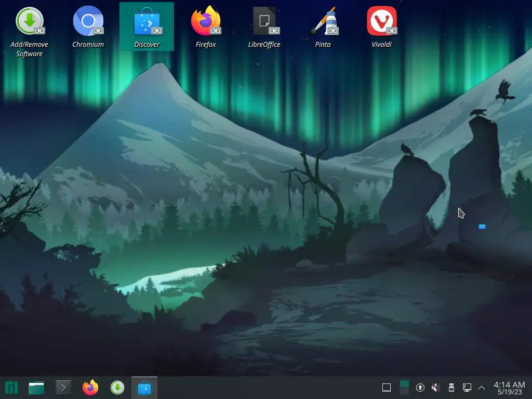532x399 pixels.
Task: Click the Firefox icon in the taskbar
Action: [90, 388]
